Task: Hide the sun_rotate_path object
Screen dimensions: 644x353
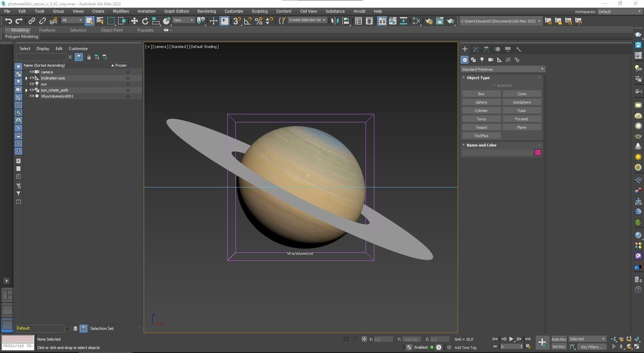Action: tap(32, 90)
